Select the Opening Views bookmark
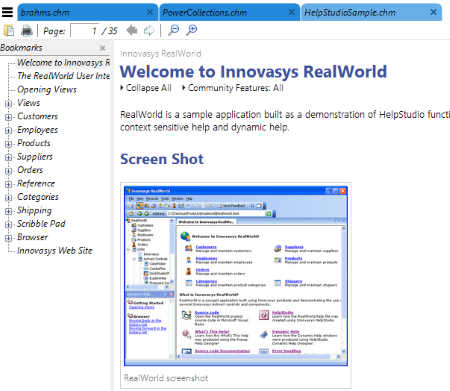This screenshot has width=450, height=391. [x=47, y=90]
